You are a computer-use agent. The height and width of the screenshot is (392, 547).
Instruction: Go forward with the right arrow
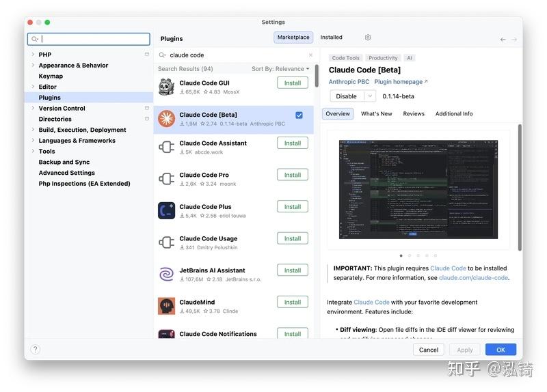[x=514, y=40]
